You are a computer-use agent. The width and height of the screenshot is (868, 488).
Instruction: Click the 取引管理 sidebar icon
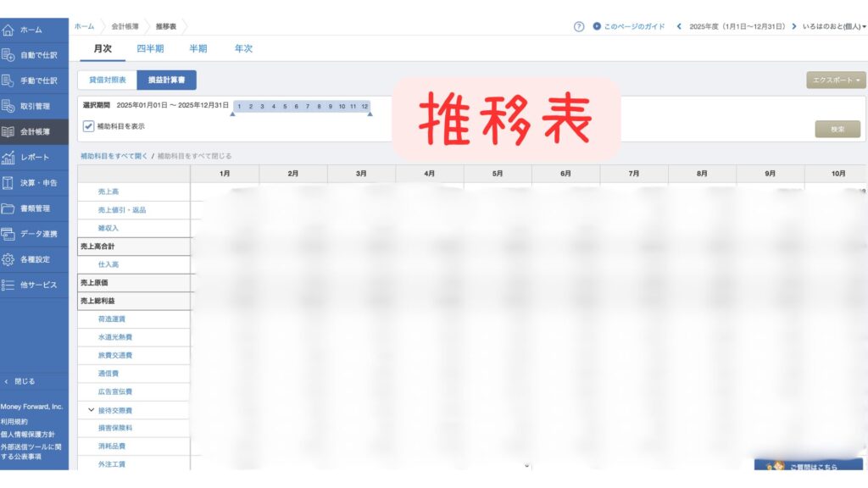(x=8, y=104)
